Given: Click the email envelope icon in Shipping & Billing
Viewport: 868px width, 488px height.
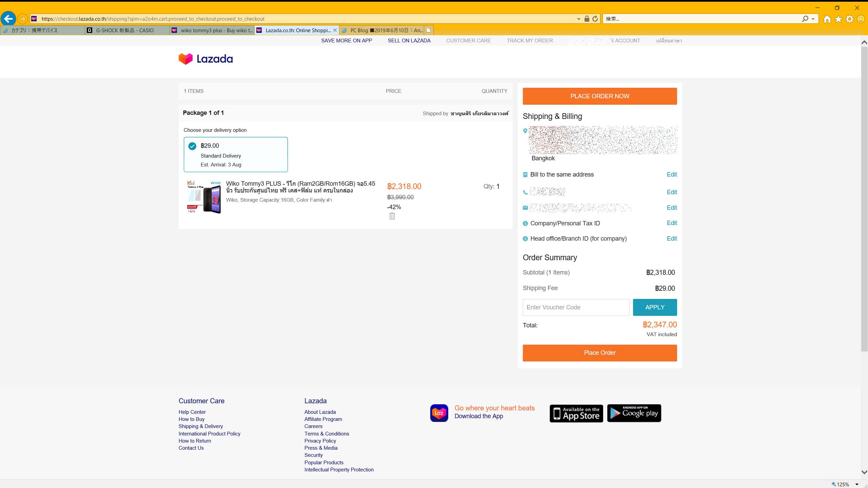Looking at the screenshot, I should (x=525, y=208).
